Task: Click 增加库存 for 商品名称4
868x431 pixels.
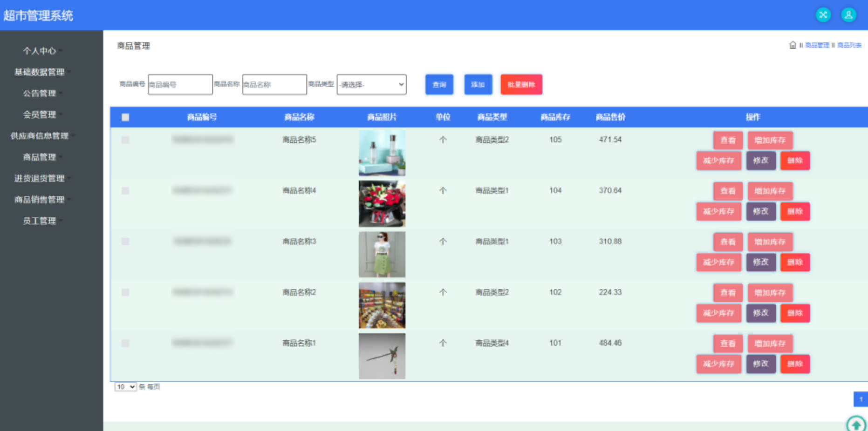Action: [x=770, y=191]
